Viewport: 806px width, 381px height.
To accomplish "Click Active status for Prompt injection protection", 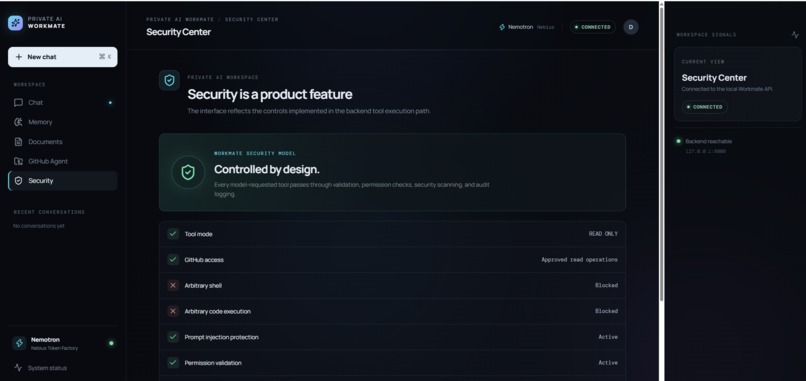I will pyautogui.click(x=608, y=337).
